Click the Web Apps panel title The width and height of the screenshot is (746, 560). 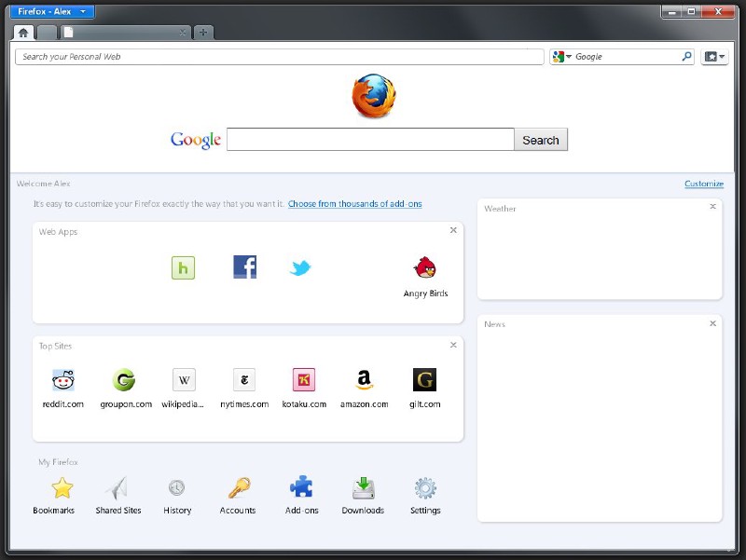[58, 232]
